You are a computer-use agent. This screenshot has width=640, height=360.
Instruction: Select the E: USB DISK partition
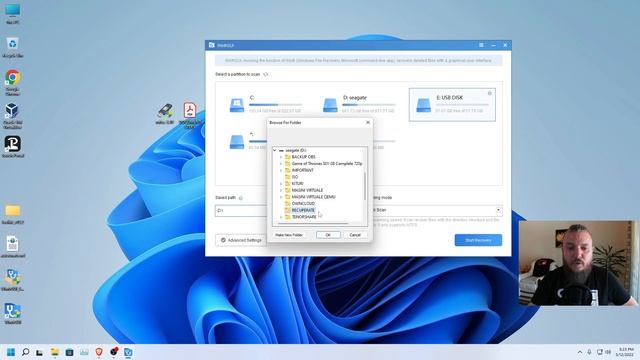[x=452, y=104]
